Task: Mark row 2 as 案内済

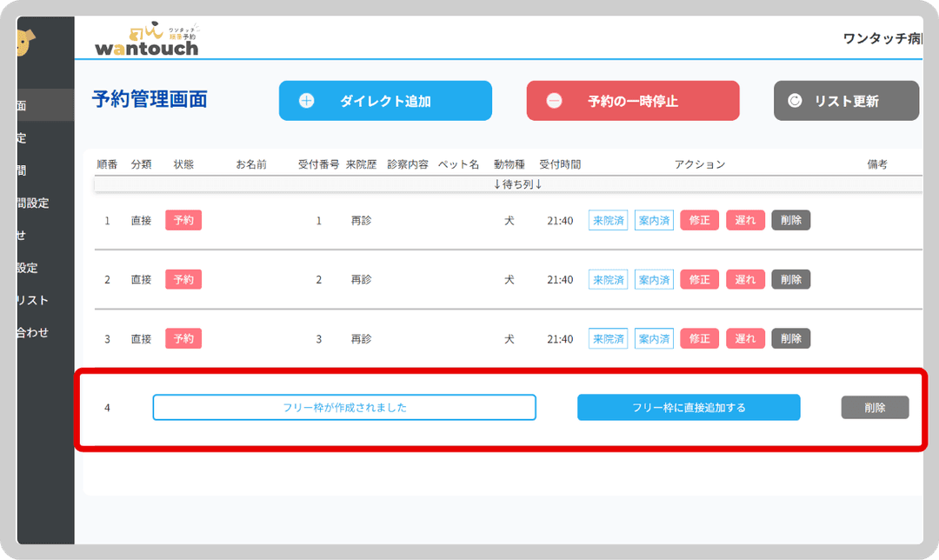Action: 654,280
